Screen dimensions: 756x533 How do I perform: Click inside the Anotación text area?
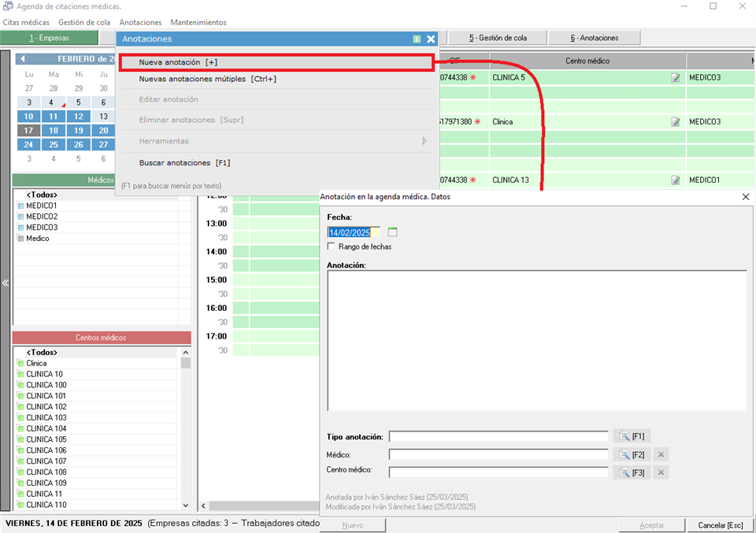[536, 339]
